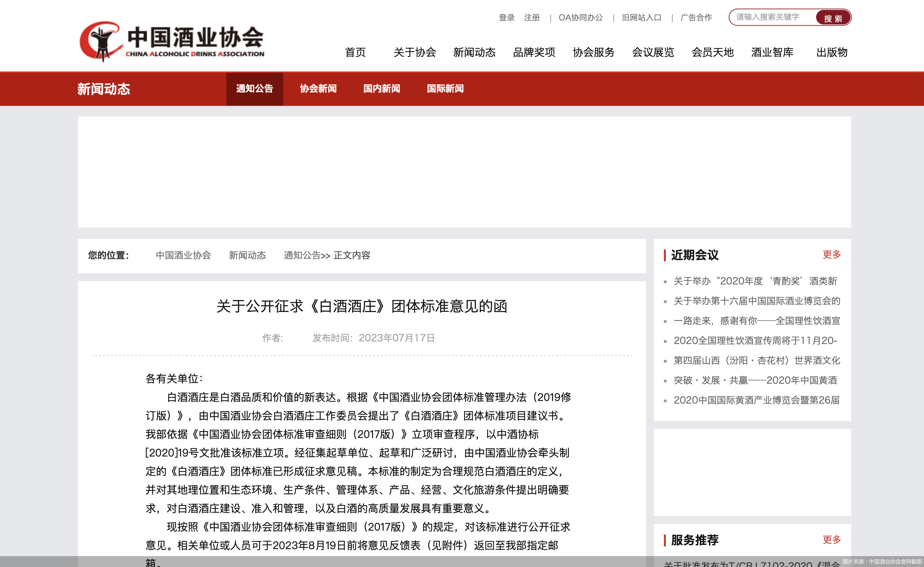This screenshot has width=924, height=567.
Task: Open the 登录 login link
Action: 506,17
